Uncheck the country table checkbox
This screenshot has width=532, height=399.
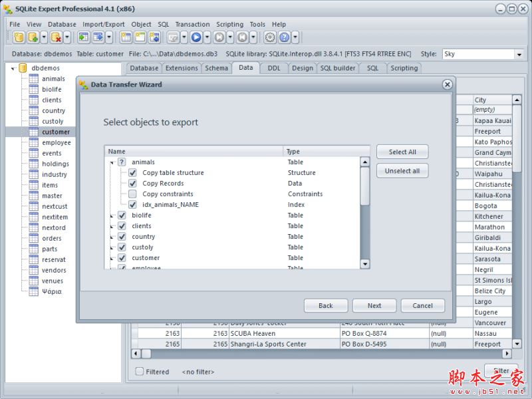122,237
